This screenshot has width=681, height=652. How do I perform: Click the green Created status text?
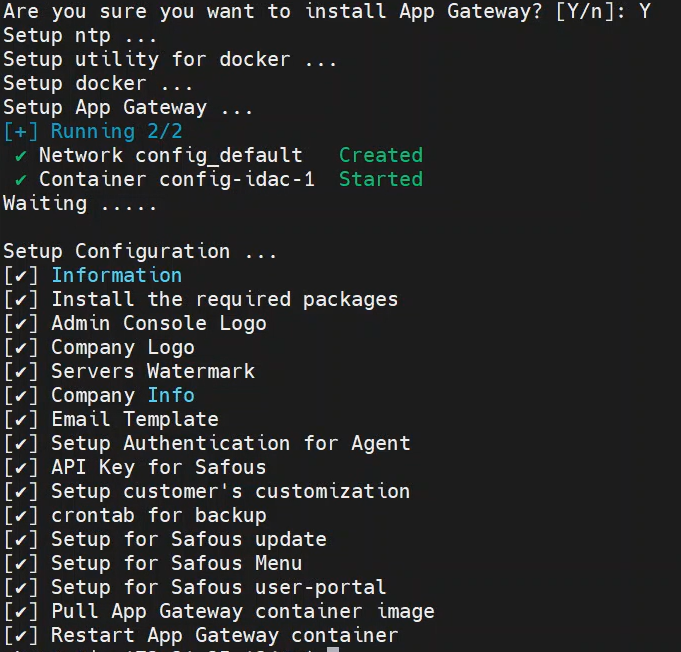tap(380, 156)
